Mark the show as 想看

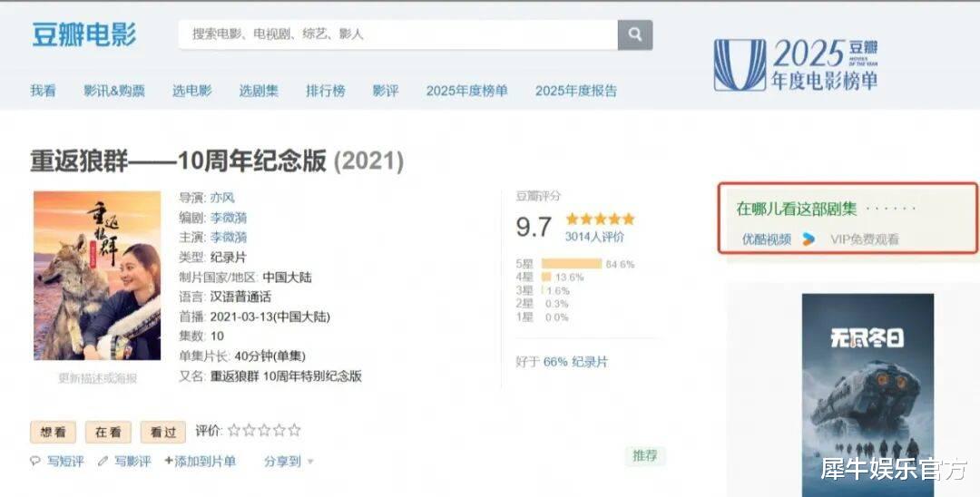click(54, 432)
